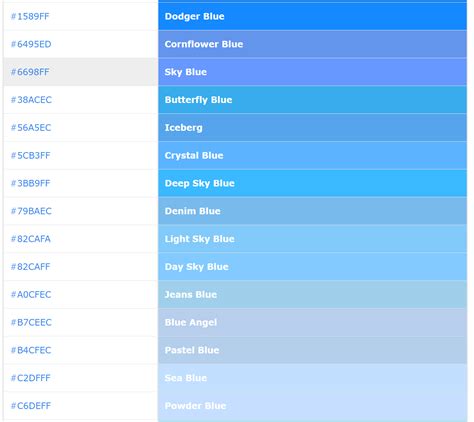Select the highlighted #6698FF hex code
Image resolution: width=474 pixels, height=422 pixels.
30,72
